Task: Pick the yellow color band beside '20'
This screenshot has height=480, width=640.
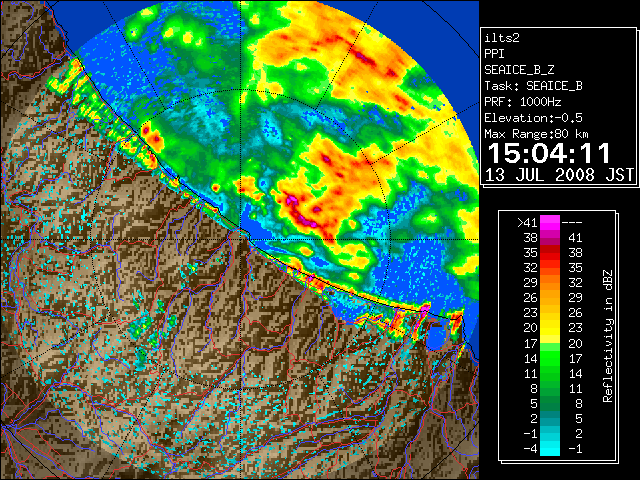Action: 550,328
